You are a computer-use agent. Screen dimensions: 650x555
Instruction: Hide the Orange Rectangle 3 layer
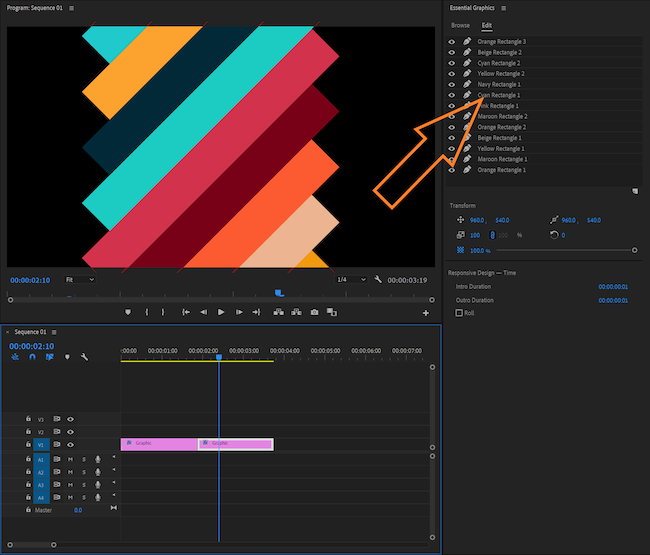452,42
